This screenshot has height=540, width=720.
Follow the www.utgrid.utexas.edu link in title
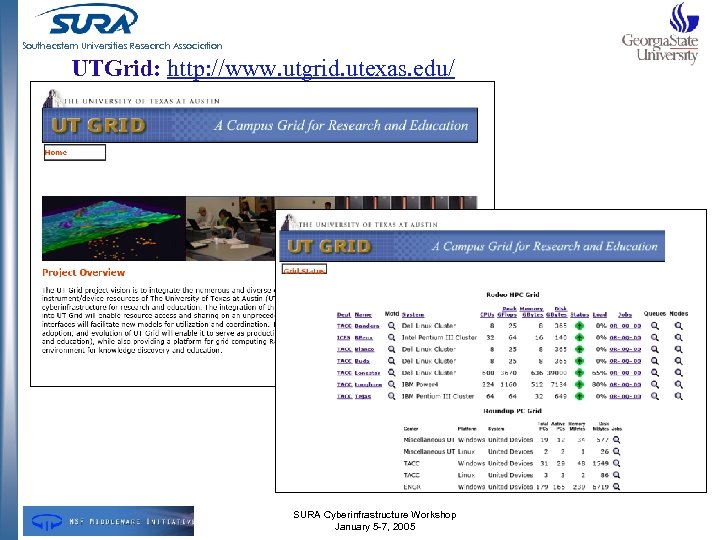click(x=311, y=68)
